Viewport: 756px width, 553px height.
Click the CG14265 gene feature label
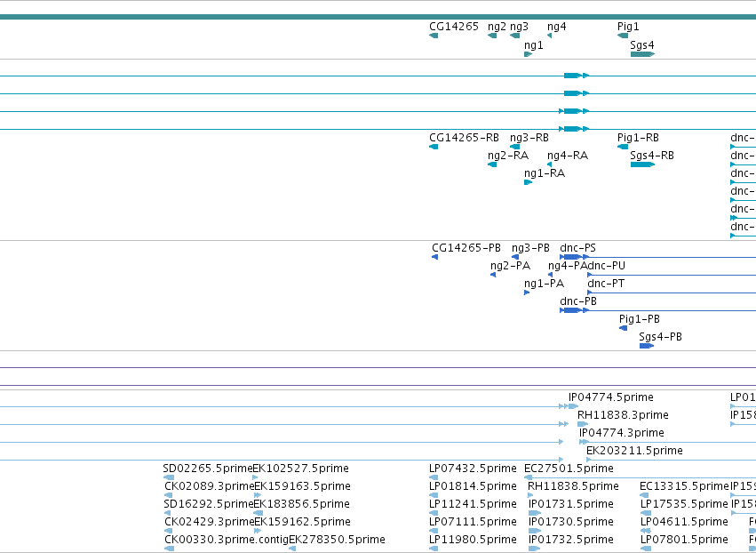tap(454, 27)
